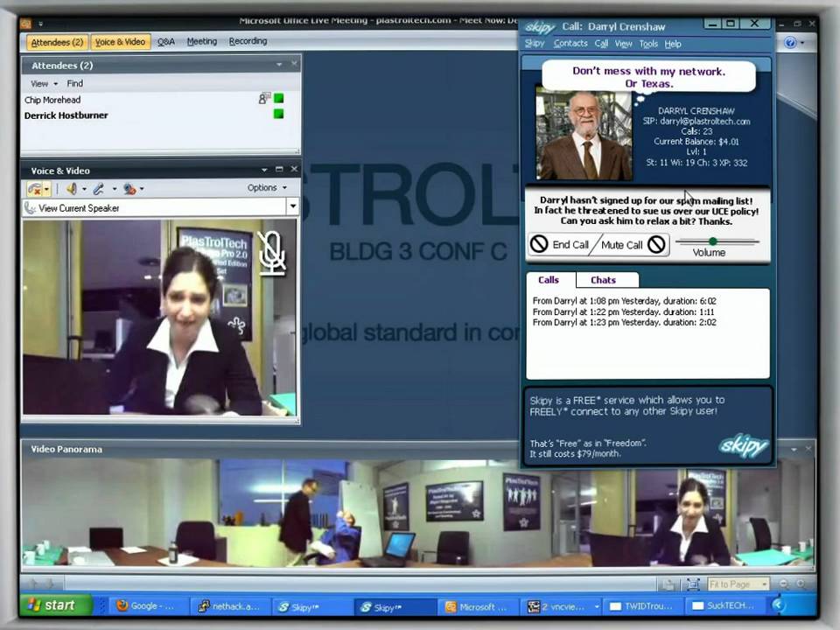Click the hang-up phone icon in Voice & Video
Screen dimensions: 840x630
click(x=35, y=189)
